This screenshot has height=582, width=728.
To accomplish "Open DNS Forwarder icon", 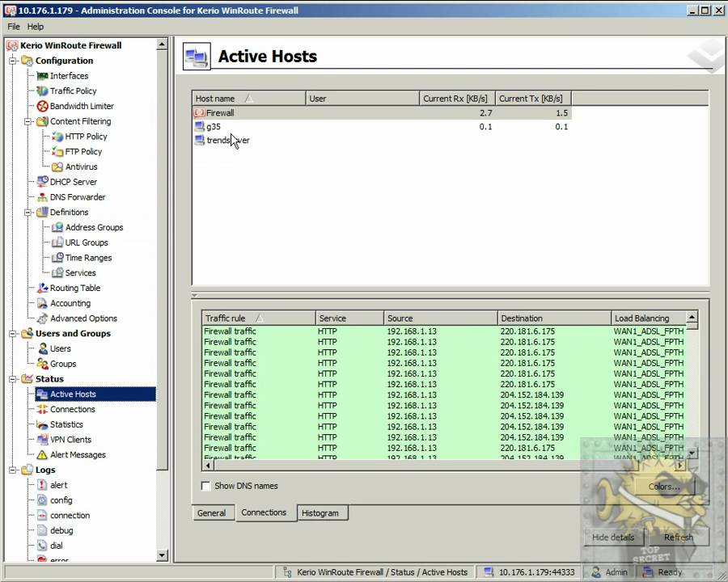I will (42, 197).
